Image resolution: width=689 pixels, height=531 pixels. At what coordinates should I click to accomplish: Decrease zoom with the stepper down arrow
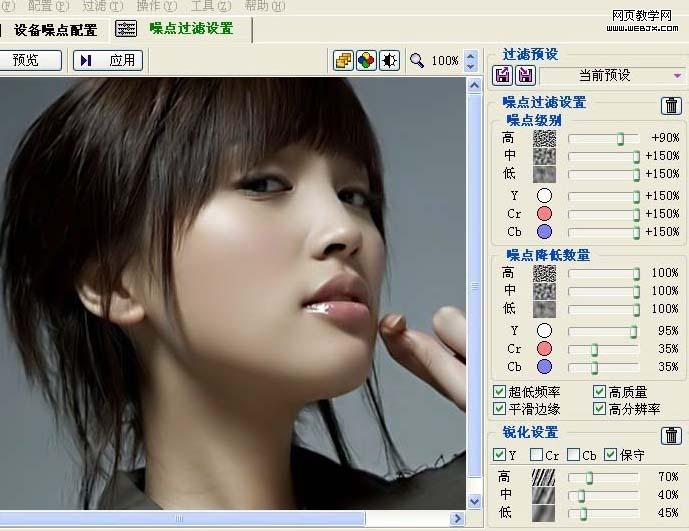coord(471,66)
